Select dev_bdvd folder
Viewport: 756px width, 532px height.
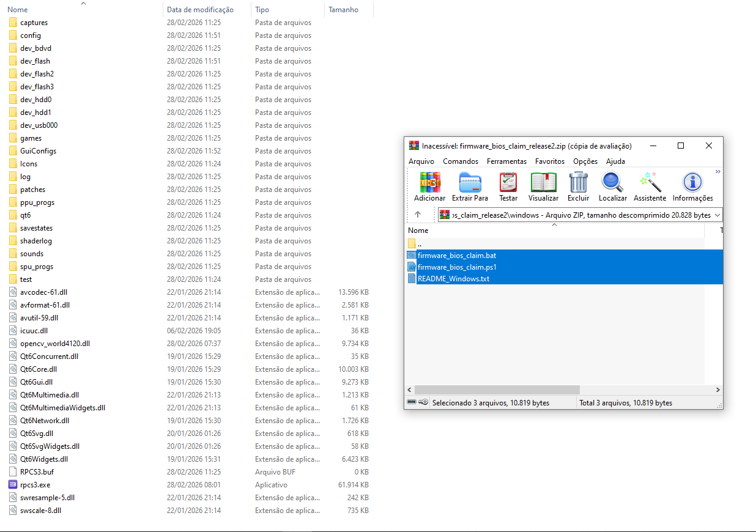point(35,48)
